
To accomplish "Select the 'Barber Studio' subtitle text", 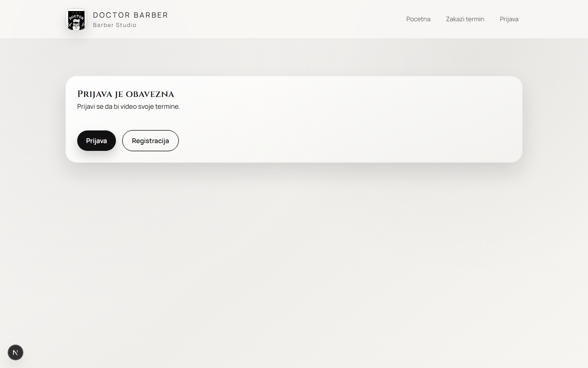I will (x=115, y=25).
